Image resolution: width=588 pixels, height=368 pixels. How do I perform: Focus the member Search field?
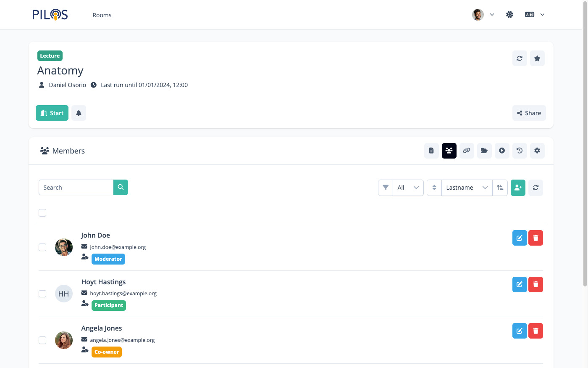[x=76, y=188]
